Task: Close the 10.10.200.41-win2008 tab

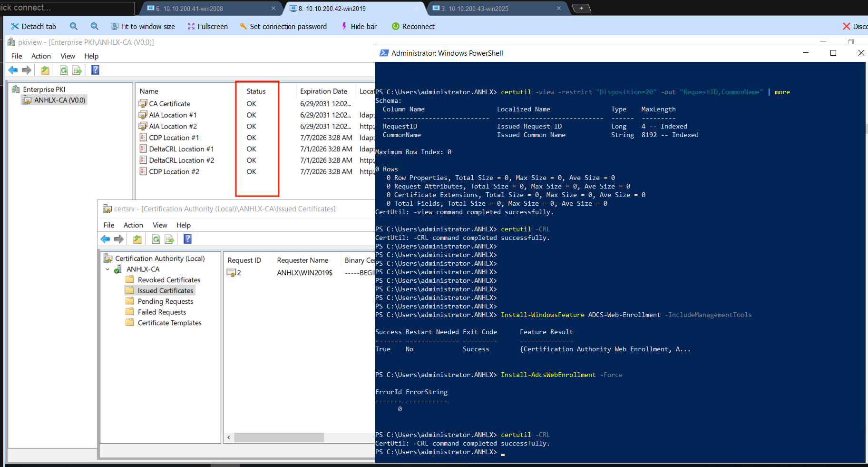Action: pos(273,9)
